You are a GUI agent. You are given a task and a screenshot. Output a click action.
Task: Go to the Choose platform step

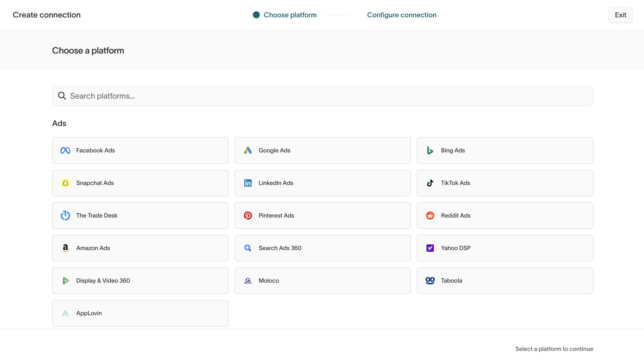290,15
